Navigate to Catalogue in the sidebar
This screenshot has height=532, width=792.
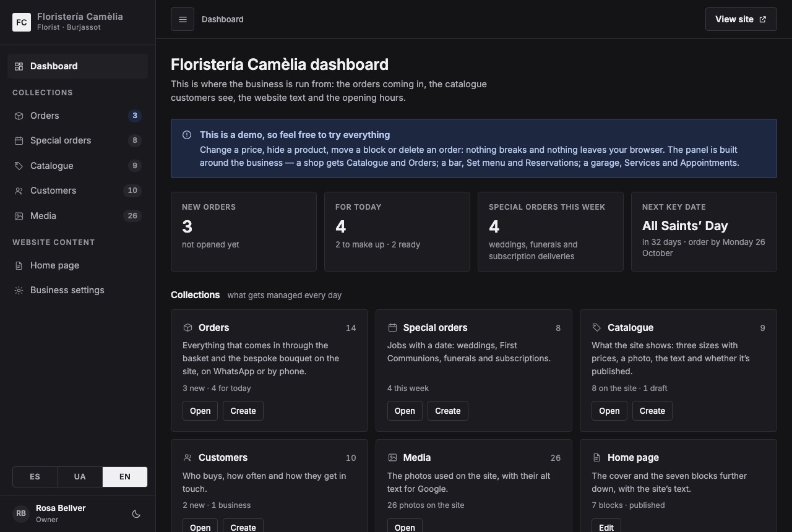pos(77,166)
